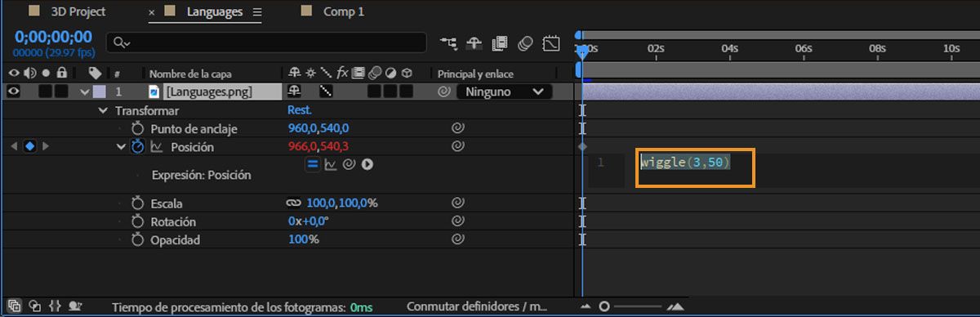Click the Punto de anclaje pick whip
The height and width of the screenshot is (317, 980).
pyautogui.click(x=457, y=128)
